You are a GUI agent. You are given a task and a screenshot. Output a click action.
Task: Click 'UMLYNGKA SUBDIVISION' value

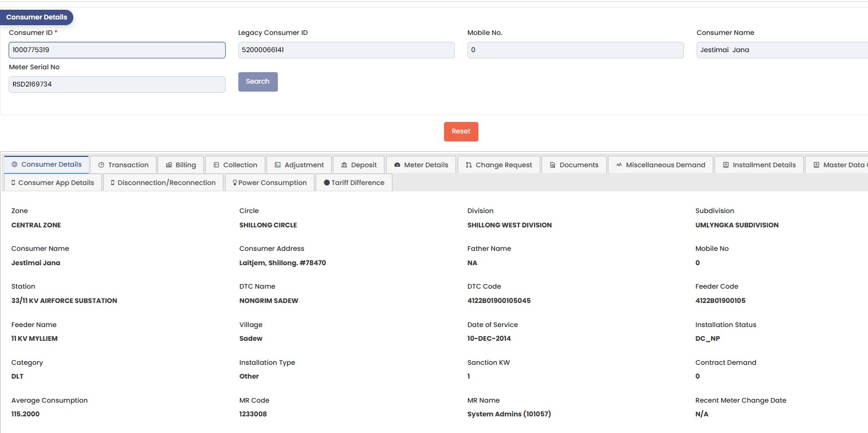pos(737,225)
